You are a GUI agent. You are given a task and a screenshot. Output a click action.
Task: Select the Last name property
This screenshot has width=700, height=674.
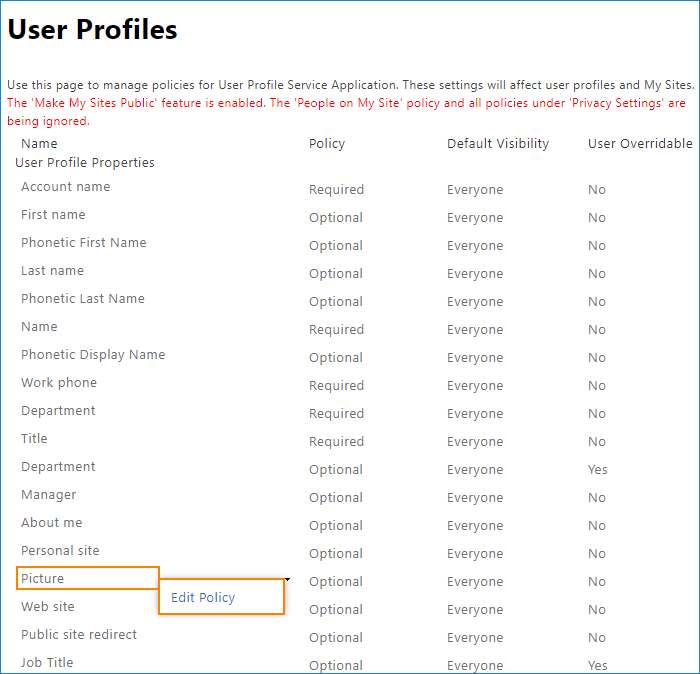(x=52, y=270)
